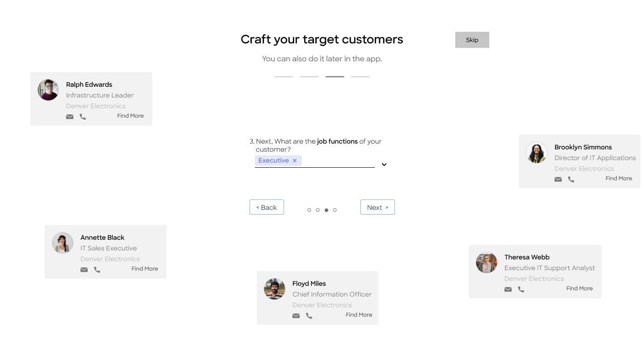Click phone icon on Brooklyn Simmons card

tap(571, 179)
